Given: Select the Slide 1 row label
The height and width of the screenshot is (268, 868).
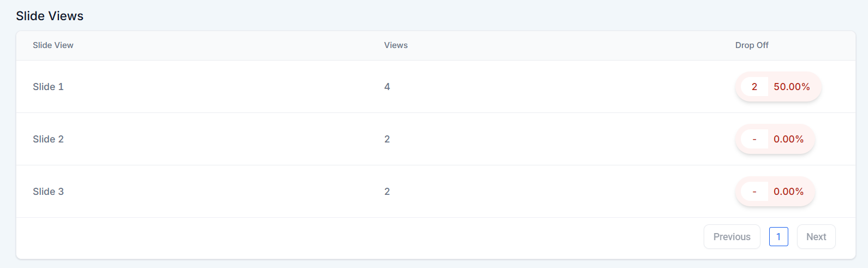Looking at the screenshot, I should click(48, 87).
